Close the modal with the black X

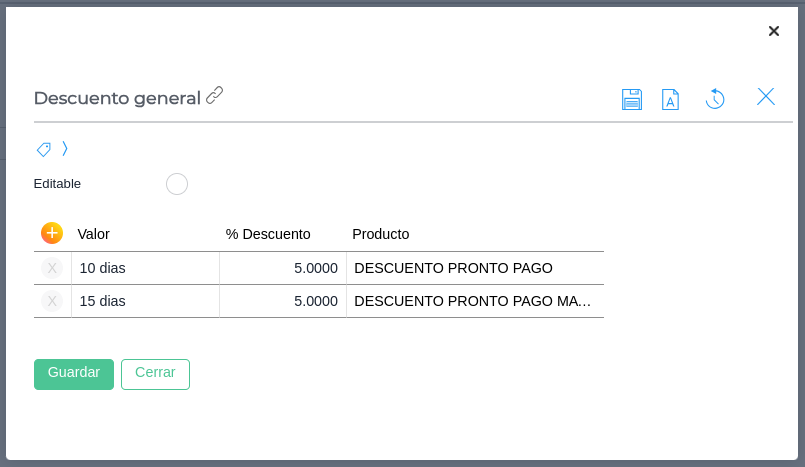click(773, 31)
